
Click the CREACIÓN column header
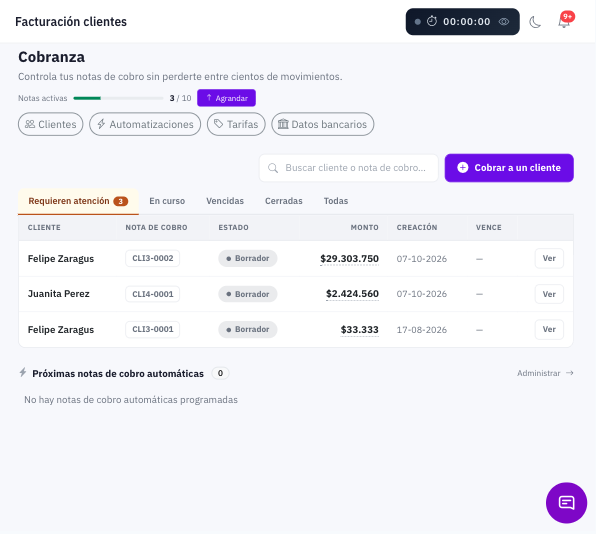pyautogui.click(x=417, y=228)
